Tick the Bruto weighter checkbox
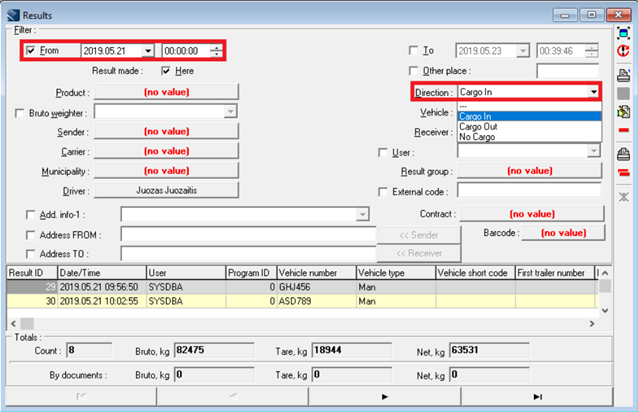638x412 pixels. [19, 113]
